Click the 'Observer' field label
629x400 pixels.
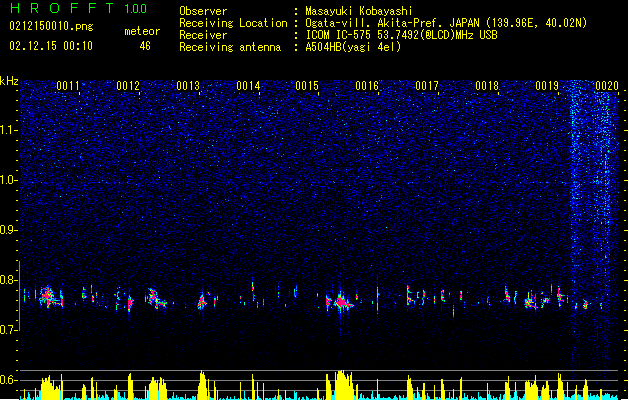click(x=203, y=11)
